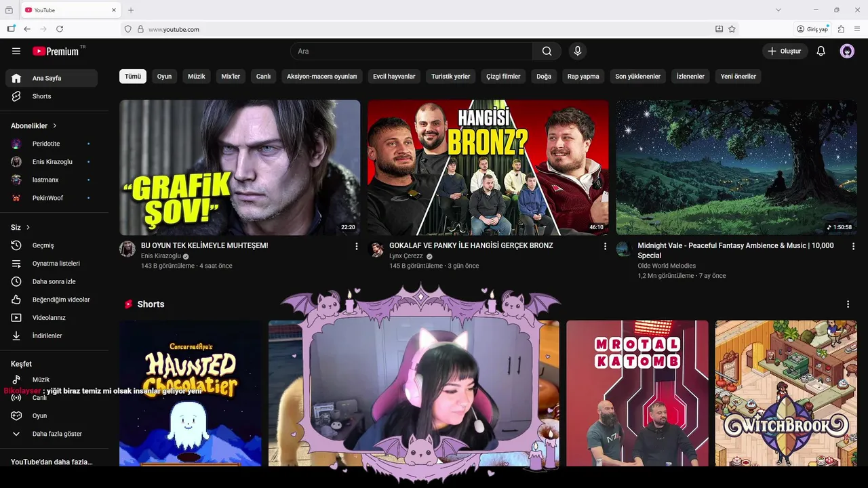The image size is (868, 488).
Task: Click Enis Kirazoglu channel avatar under video
Action: [x=127, y=249]
